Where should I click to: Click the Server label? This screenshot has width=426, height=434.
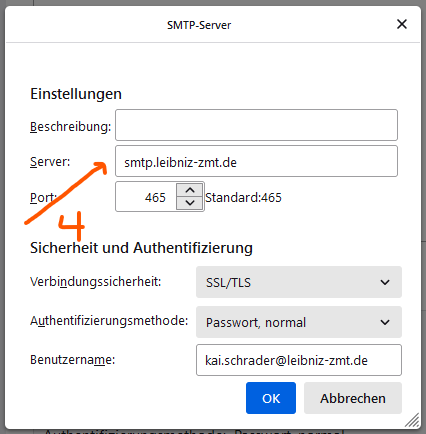[50, 162]
